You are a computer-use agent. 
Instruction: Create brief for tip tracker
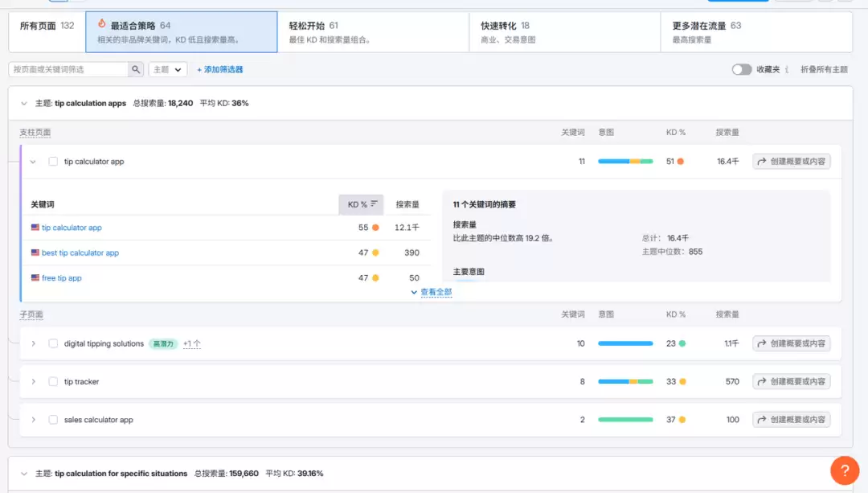(x=791, y=382)
